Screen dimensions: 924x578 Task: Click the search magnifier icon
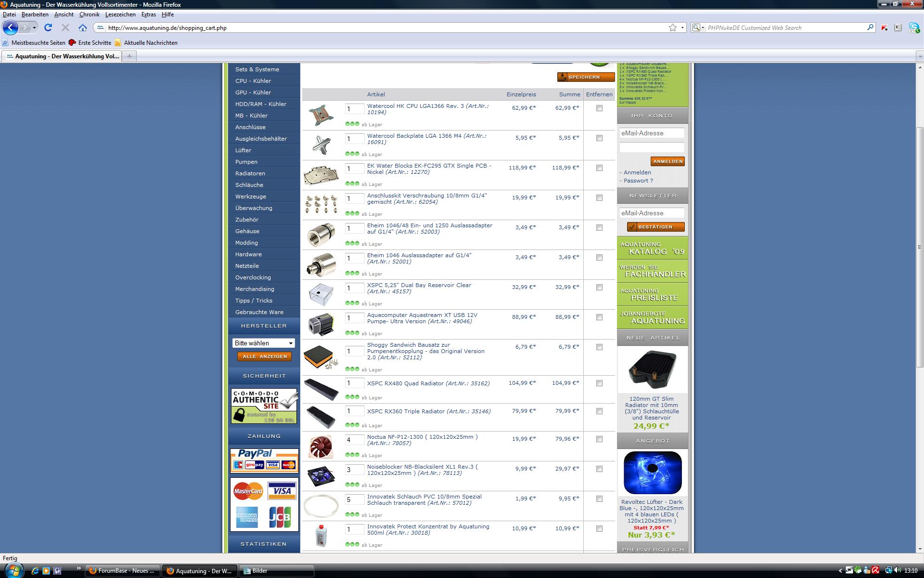[870, 27]
